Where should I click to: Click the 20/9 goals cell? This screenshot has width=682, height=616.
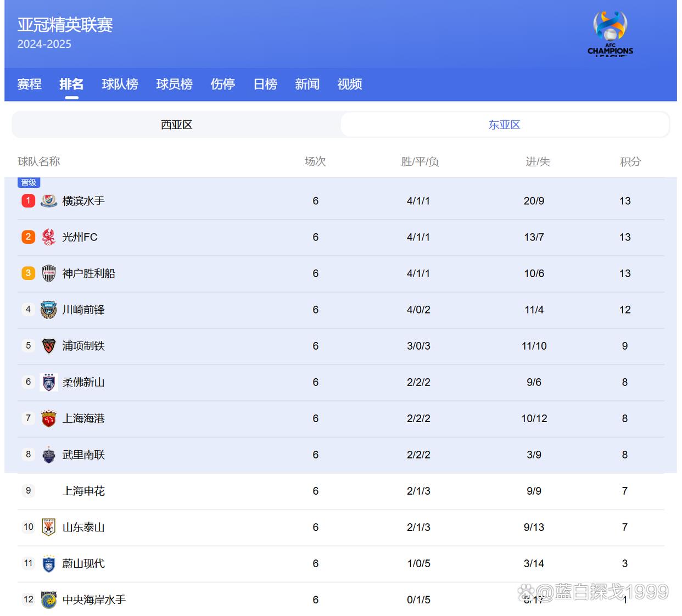click(x=534, y=201)
